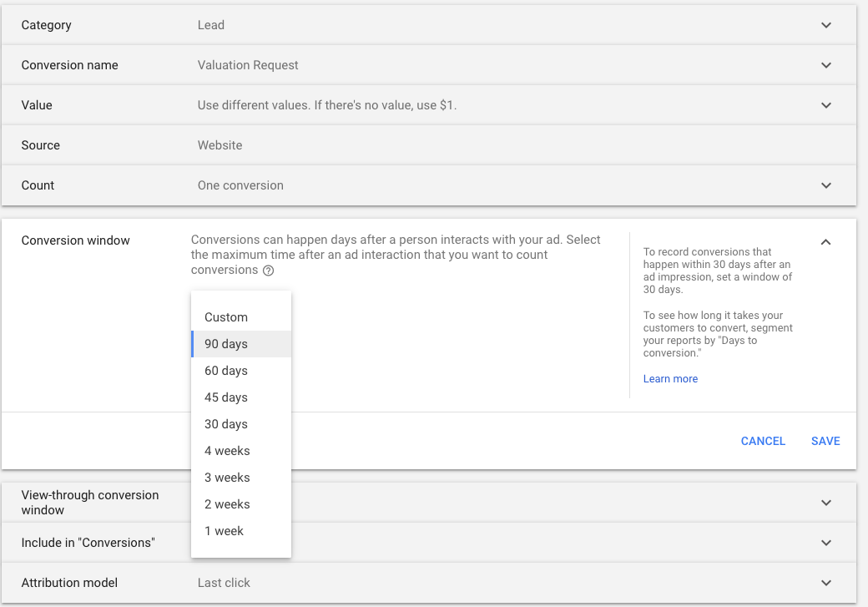Select the Custom conversion window option

pos(225,316)
